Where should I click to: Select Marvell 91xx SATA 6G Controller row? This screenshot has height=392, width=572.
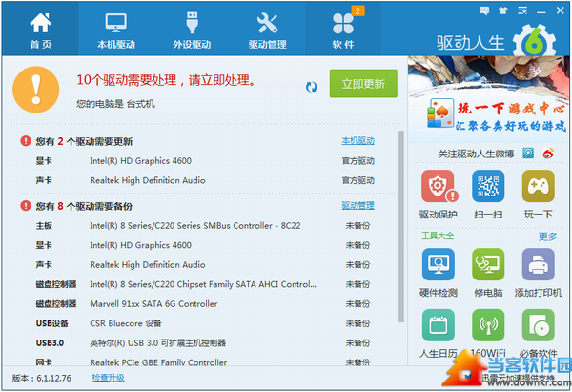click(203, 304)
